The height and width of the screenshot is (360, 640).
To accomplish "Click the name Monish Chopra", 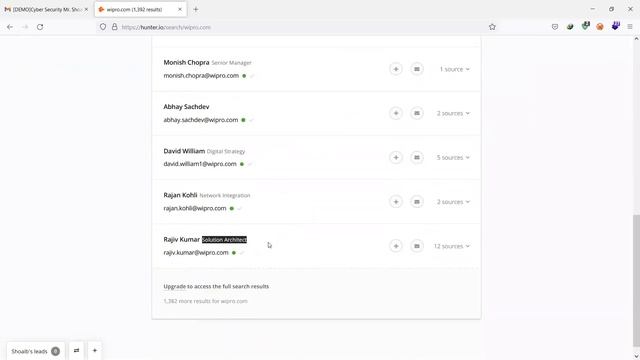I will pyautogui.click(x=186, y=62).
